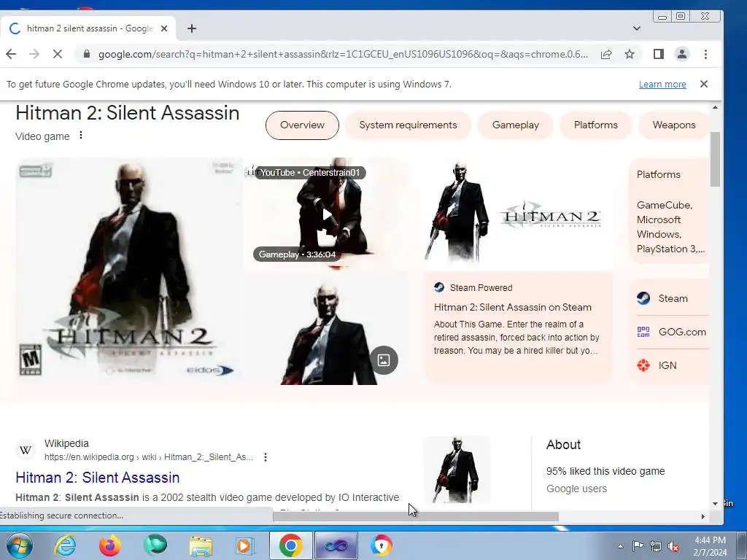Screen dimensions: 747x560
Task: Click the lock icon for site information
Action: coord(86,54)
